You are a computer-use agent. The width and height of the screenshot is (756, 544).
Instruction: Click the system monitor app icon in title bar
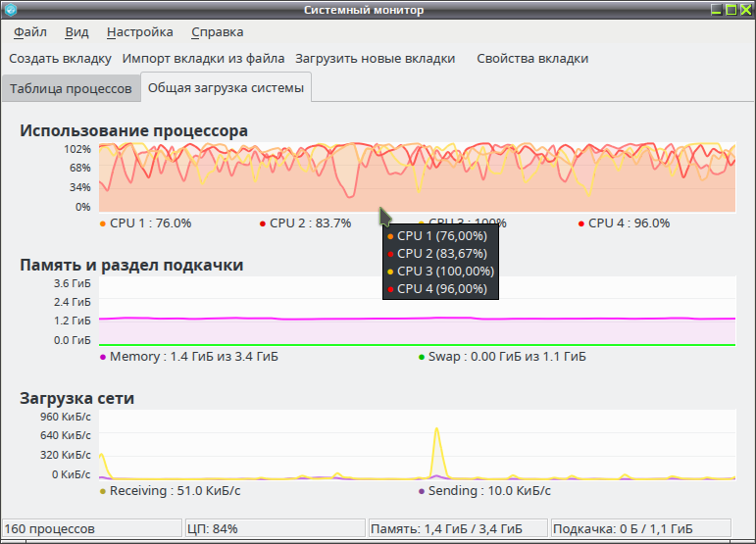click(11, 10)
